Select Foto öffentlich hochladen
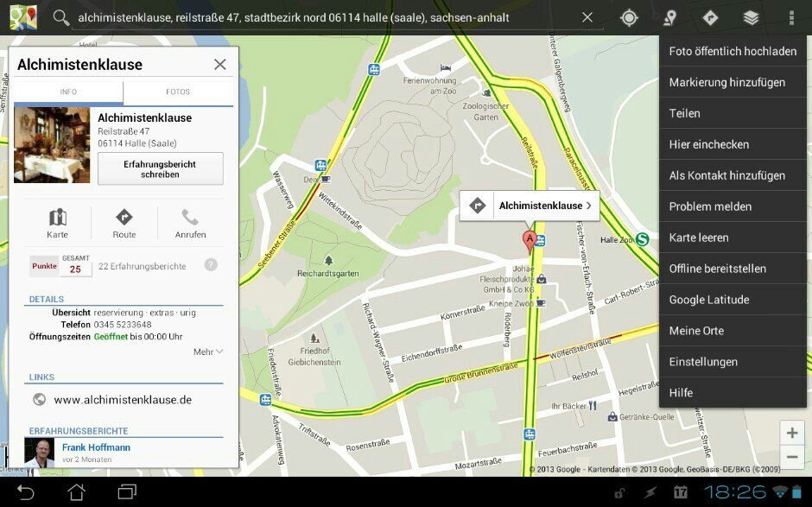The width and height of the screenshot is (812, 507). pos(733,51)
